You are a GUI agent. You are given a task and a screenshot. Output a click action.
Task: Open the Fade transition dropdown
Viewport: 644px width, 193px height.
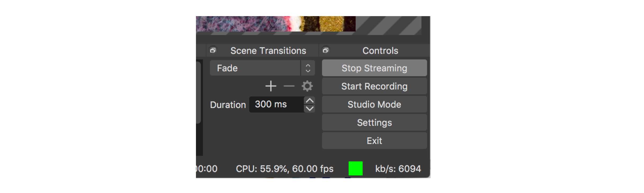tap(262, 68)
